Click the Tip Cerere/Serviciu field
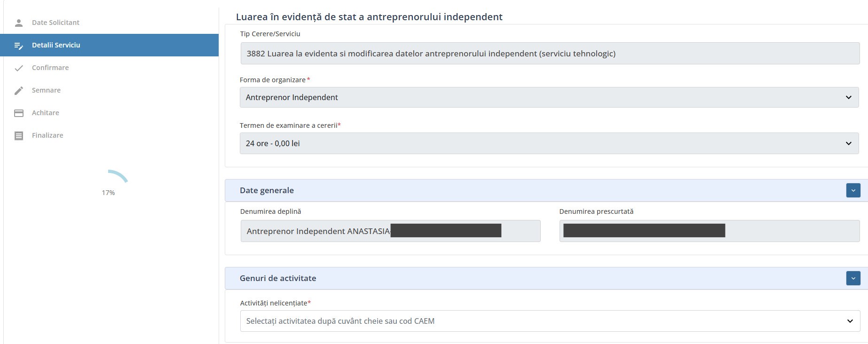The image size is (868, 344). [x=550, y=54]
